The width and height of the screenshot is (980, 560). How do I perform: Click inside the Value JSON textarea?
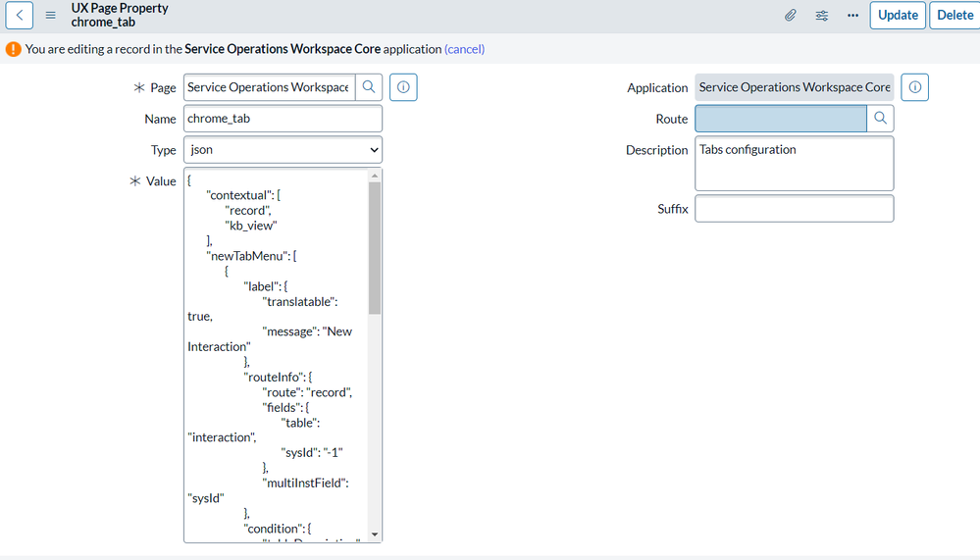[x=276, y=354]
